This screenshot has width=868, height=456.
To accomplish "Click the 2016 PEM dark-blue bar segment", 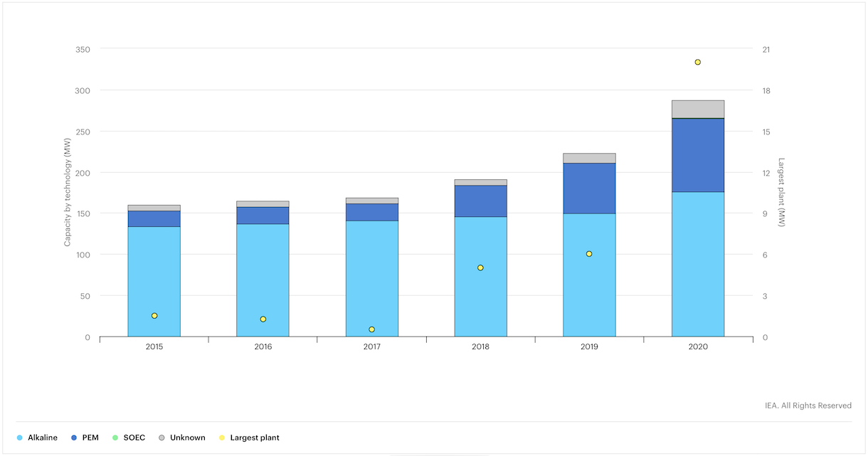I will tap(263, 216).
